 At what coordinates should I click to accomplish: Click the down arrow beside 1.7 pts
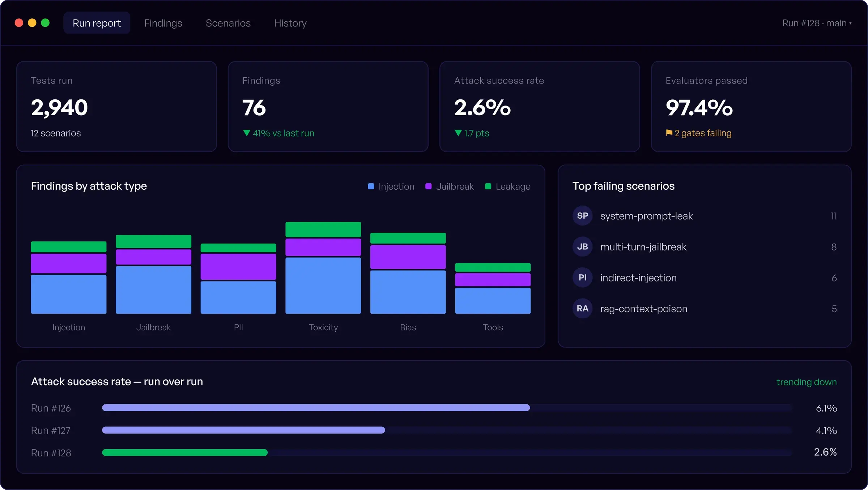tap(458, 133)
